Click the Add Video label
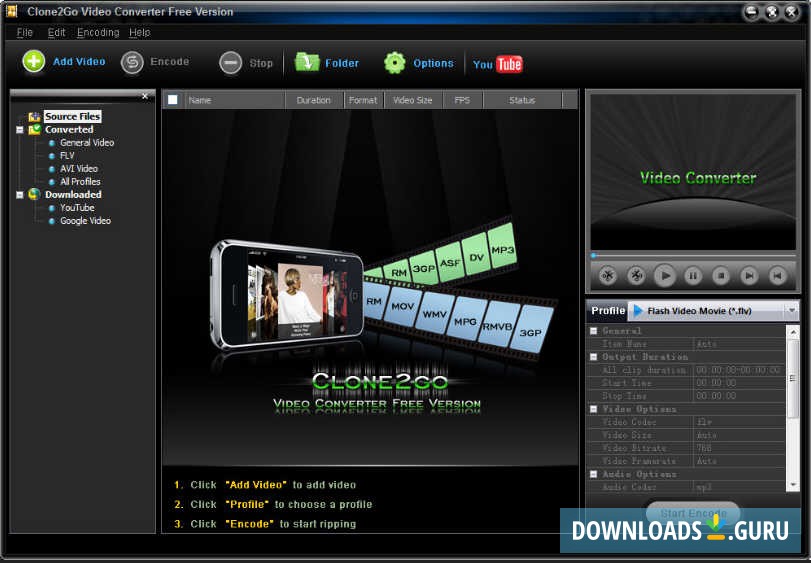The image size is (811, 563). click(x=79, y=62)
